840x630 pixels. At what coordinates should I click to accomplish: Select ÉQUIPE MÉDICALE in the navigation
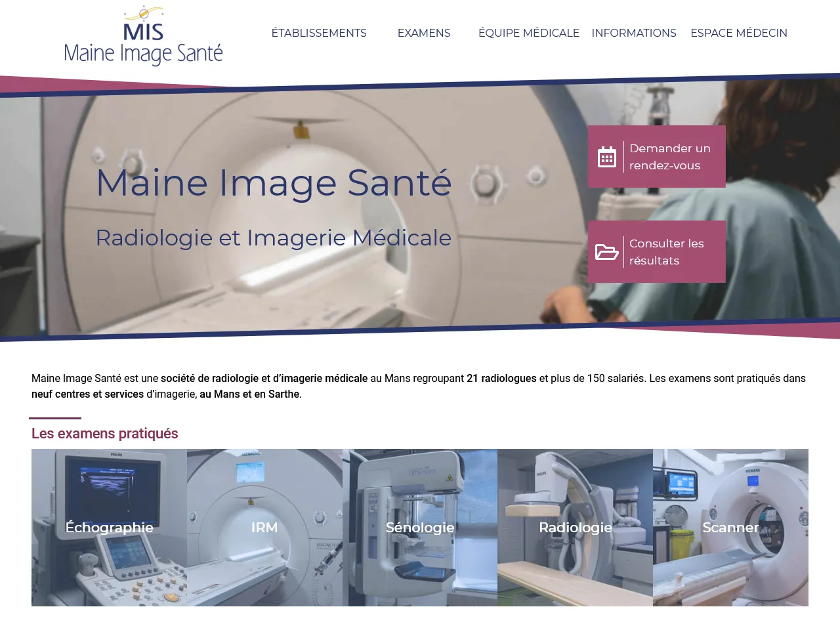(529, 32)
